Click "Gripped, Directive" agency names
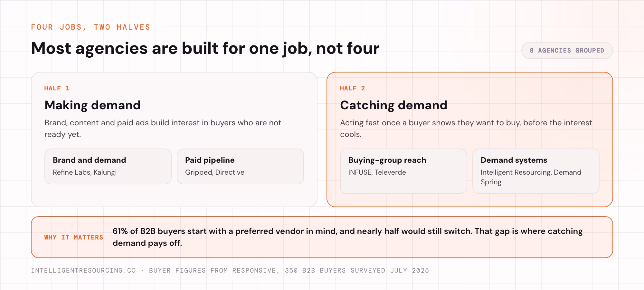Image resolution: width=644 pixels, height=290 pixels. (x=215, y=172)
